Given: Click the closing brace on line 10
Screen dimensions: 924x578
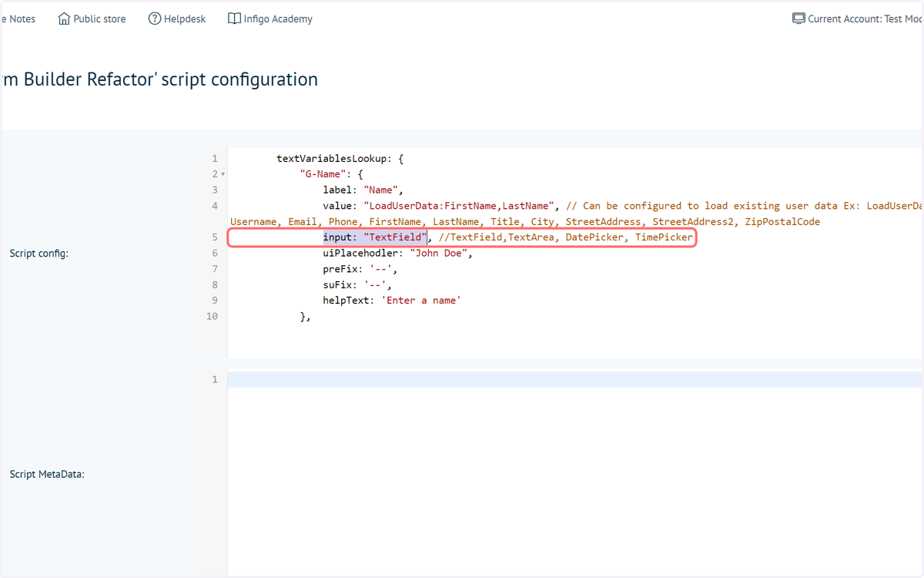Looking at the screenshot, I should [305, 316].
